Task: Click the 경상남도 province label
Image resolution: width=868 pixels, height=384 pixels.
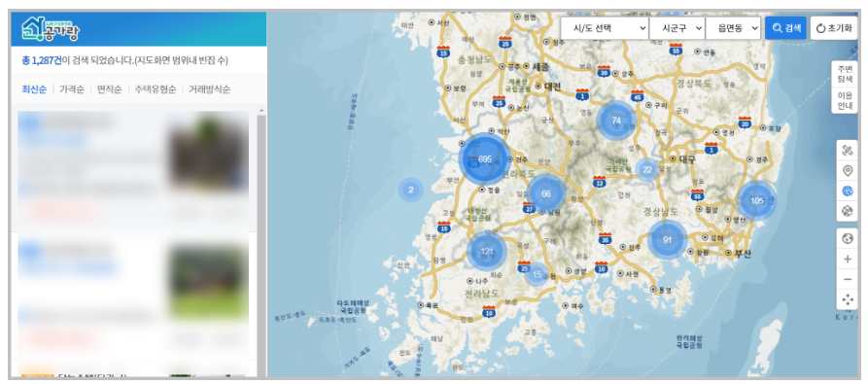Action: [661, 211]
